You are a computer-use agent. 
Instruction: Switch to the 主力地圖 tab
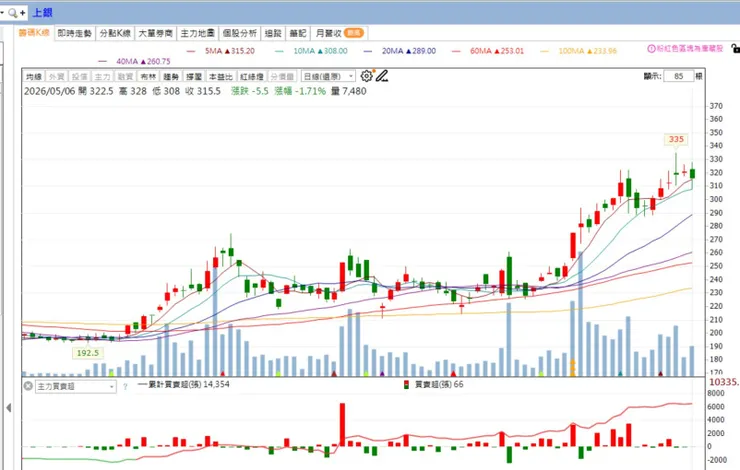pyautogui.click(x=197, y=33)
